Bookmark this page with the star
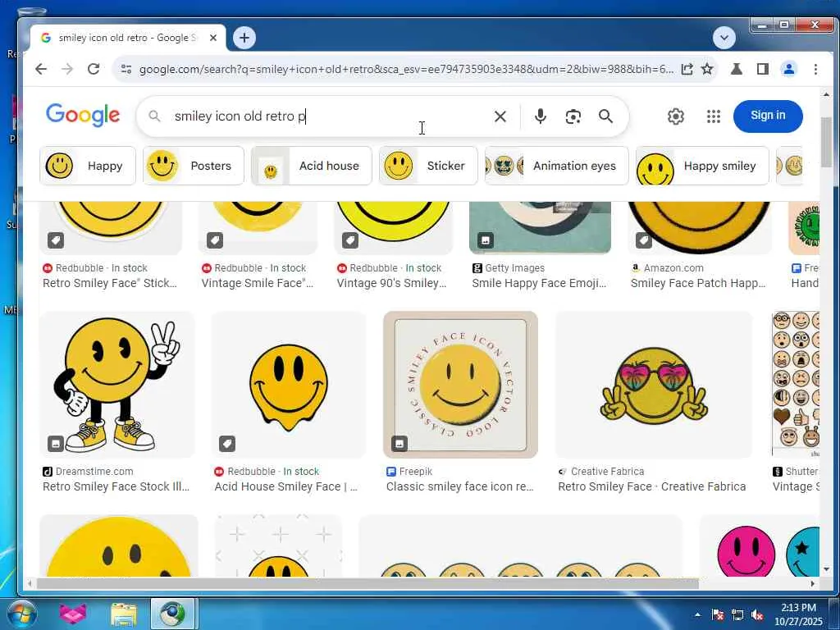 [707, 69]
